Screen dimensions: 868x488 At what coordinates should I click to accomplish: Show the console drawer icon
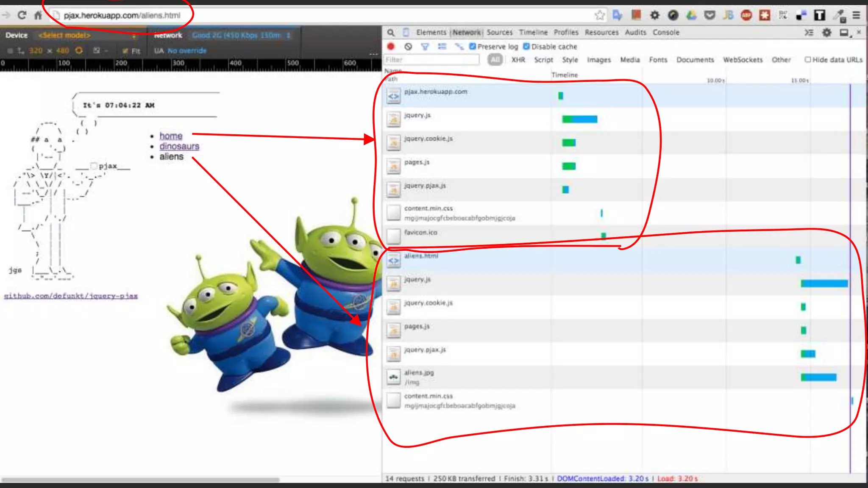809,33
